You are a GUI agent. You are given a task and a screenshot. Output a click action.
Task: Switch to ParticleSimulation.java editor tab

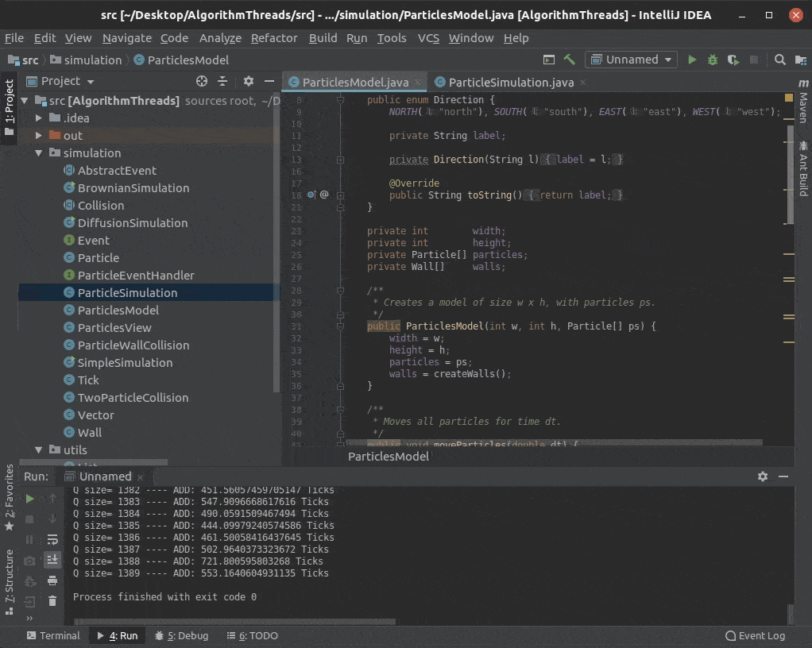point(510,83)
